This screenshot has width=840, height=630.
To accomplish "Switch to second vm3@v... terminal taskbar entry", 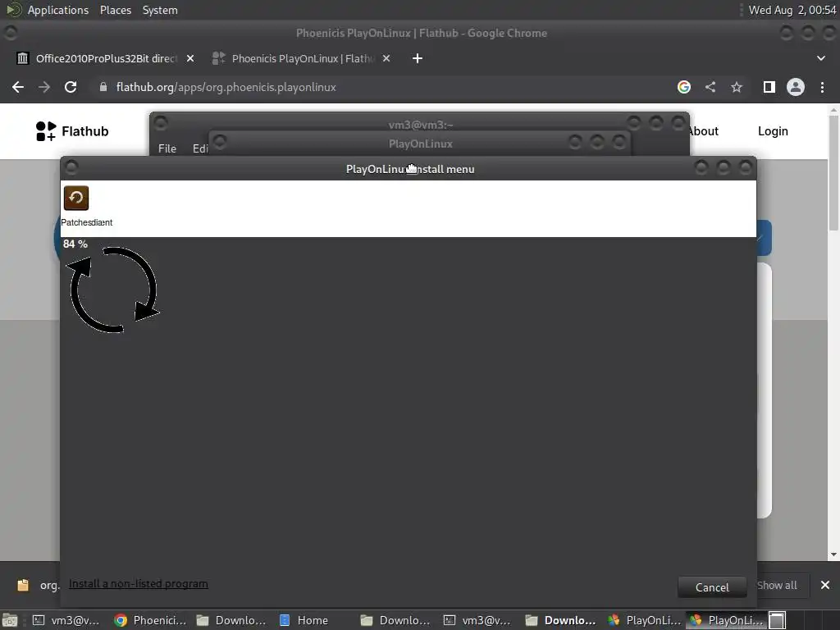I will tap(478, 620).
